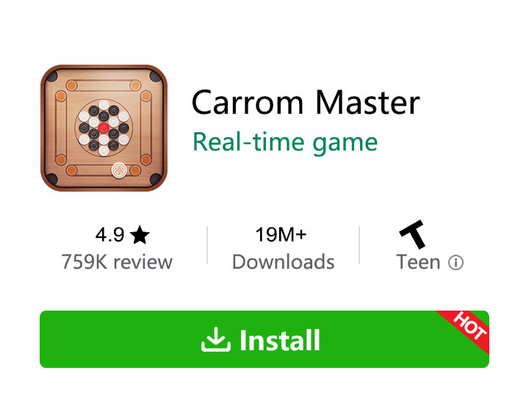Click the black T content rating icon
This screenshot has width=529, height=420.
point(413,234)
